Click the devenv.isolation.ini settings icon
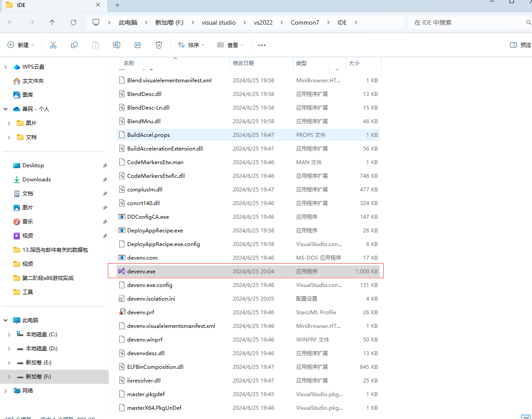Screen dimensions: 532x419 (122, 298)
